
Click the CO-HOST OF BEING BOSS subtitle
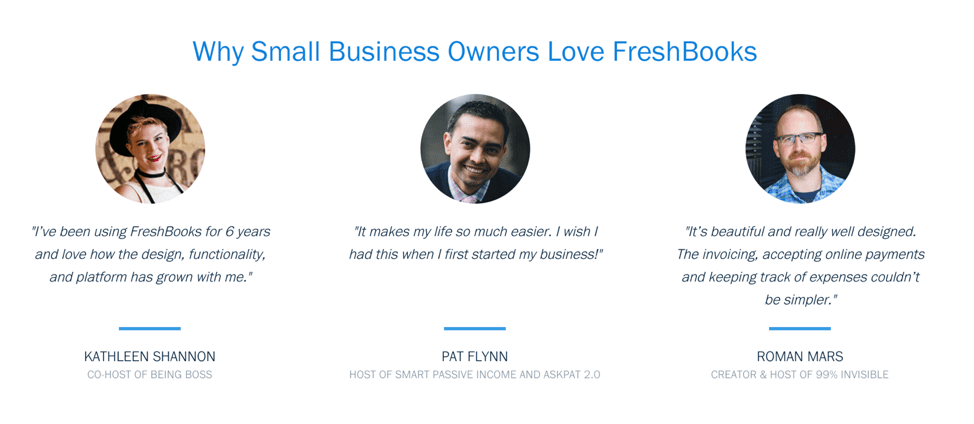coord(150,375)
